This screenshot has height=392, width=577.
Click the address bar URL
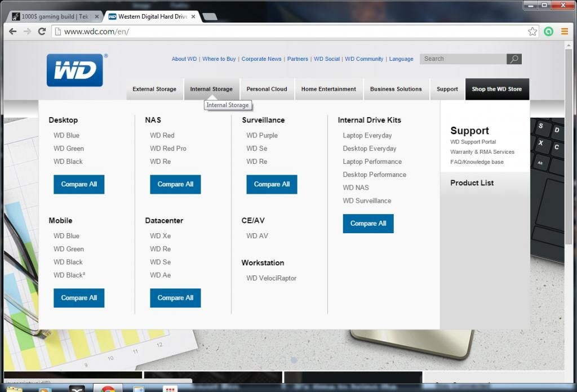tap(97, 32)
